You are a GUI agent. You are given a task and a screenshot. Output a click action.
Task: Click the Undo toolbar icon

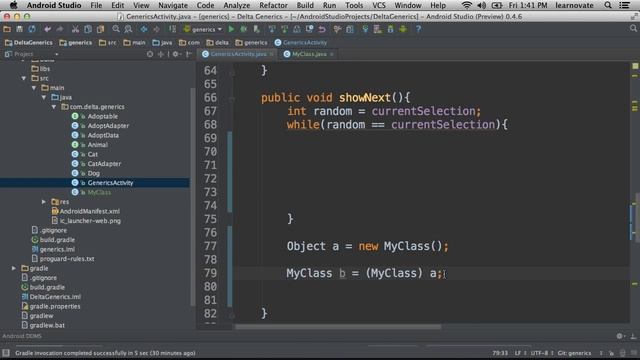tap(47, 29)
